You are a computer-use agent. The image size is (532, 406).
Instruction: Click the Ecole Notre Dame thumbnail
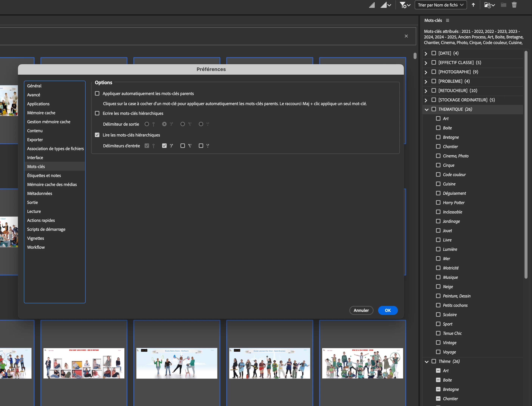click(x=177, y=363)
